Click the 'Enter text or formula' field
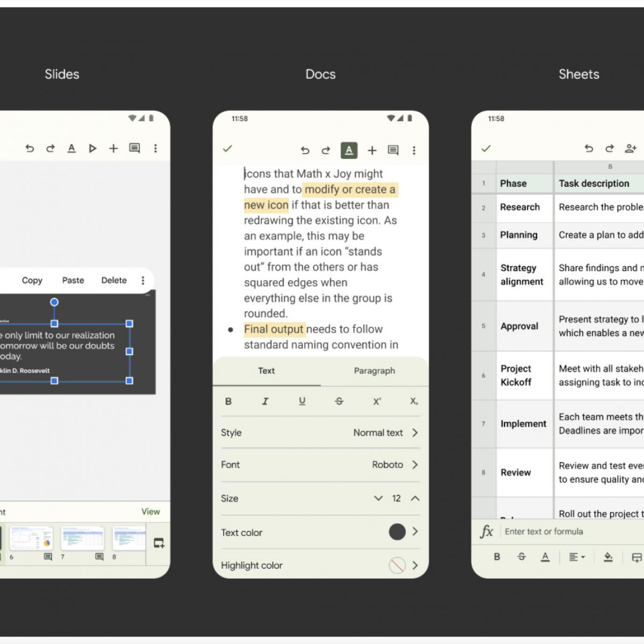Screen dimensions: 644x644 pos(569,531)
